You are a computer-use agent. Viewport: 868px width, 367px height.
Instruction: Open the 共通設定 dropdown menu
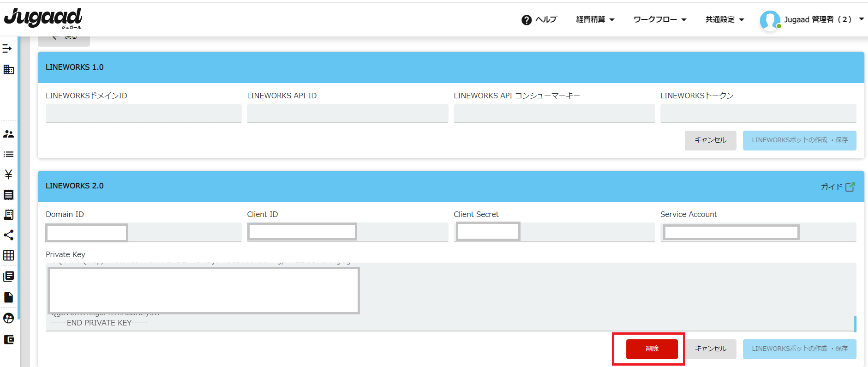[724, 19]
